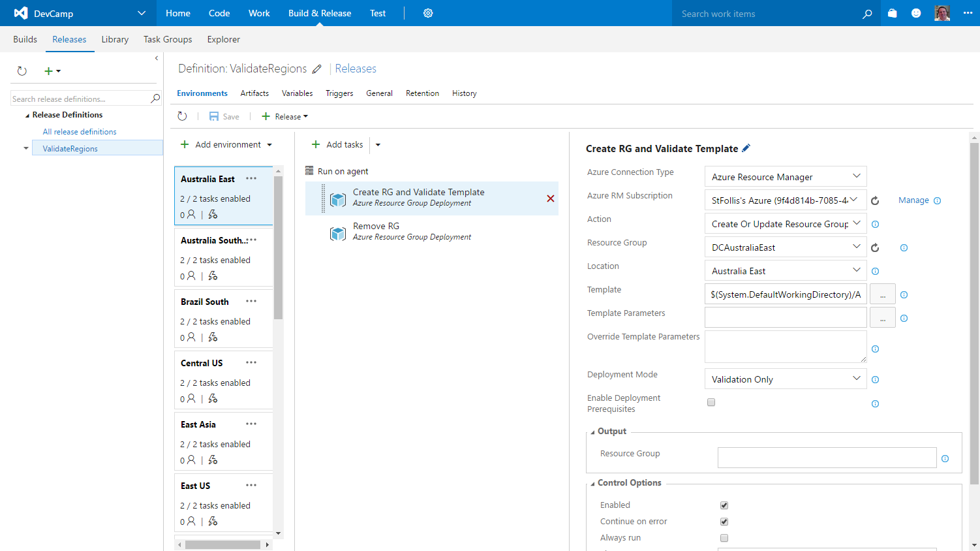The image size is (980, 551).
Task: Refresh the release definitions list
Action: tap(22, 71)
